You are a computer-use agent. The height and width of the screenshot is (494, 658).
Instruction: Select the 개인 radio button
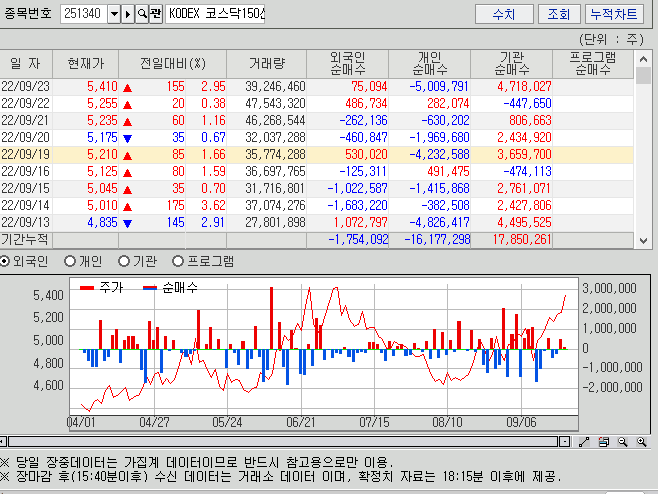(x=70, y=261)
